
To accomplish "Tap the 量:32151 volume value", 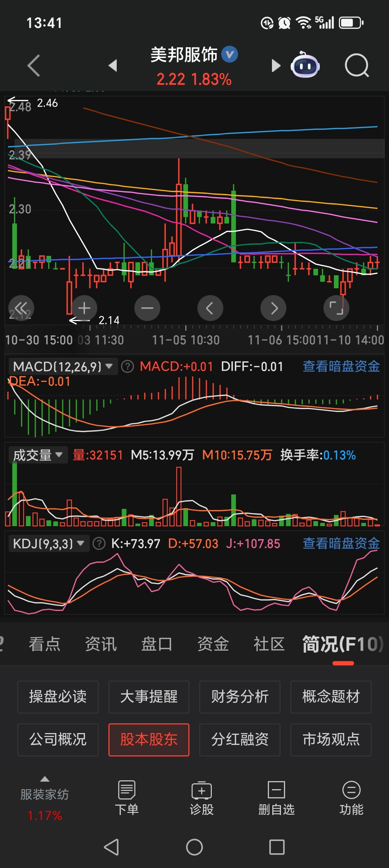I will pyautogui.click(x=98, y=455).
